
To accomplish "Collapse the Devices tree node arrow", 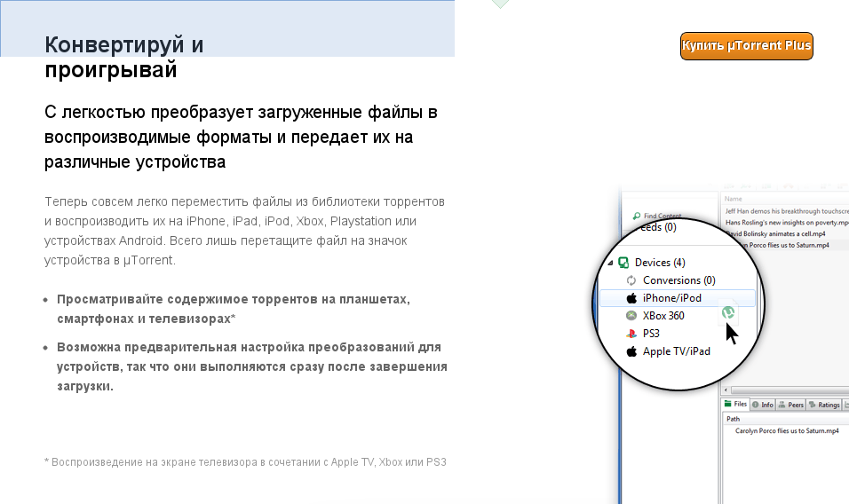I will click(610, 263).
